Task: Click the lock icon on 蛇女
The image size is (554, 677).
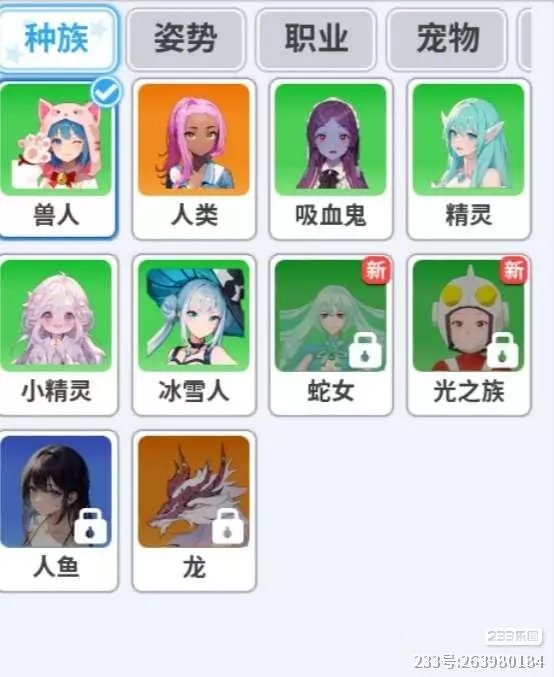Action: click(365, 351)
